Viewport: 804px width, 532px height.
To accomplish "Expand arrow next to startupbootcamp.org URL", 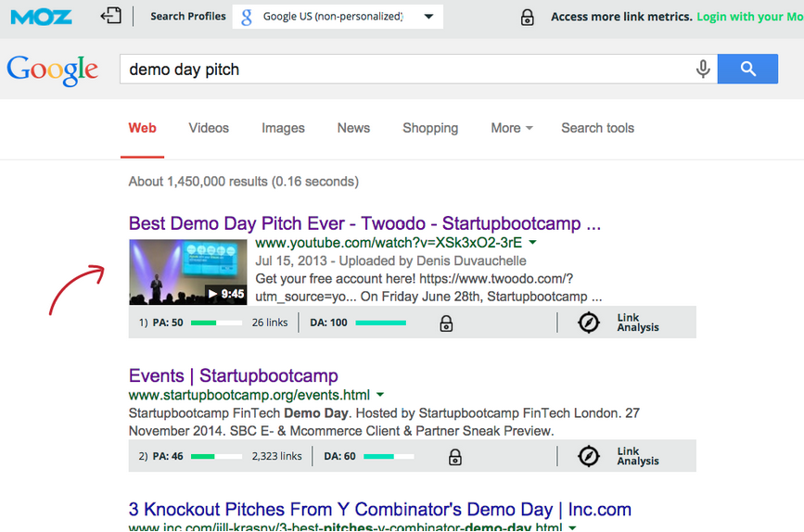I will [380, 395].
